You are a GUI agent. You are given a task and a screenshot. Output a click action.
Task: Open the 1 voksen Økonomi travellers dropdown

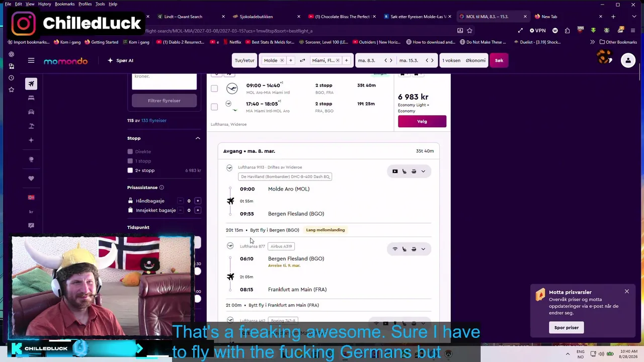pyautogui.click(x=464, y=61)
